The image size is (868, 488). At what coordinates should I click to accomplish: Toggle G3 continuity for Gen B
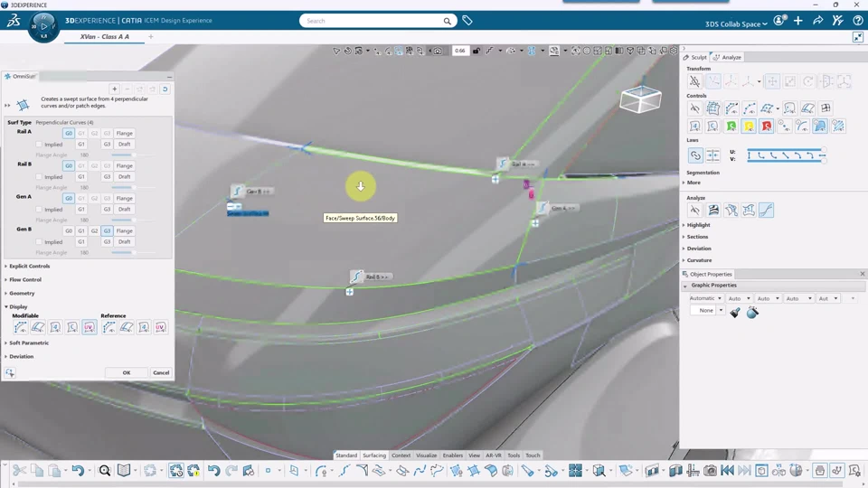(x=107, y=230)
